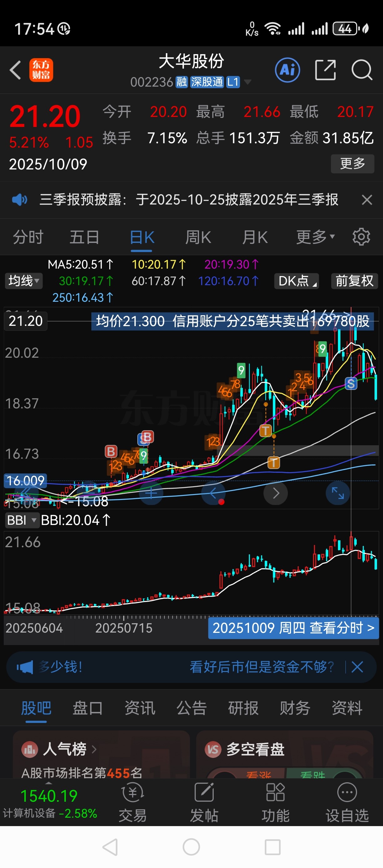Tap the back arrow icon
The width and height of the screenshot is (383, 868).
pos(16,70)
